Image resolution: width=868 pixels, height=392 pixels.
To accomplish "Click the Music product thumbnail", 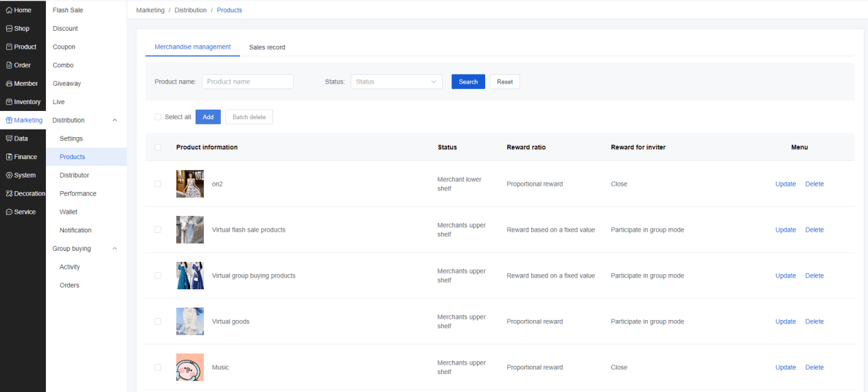I will tap(190, 367).
